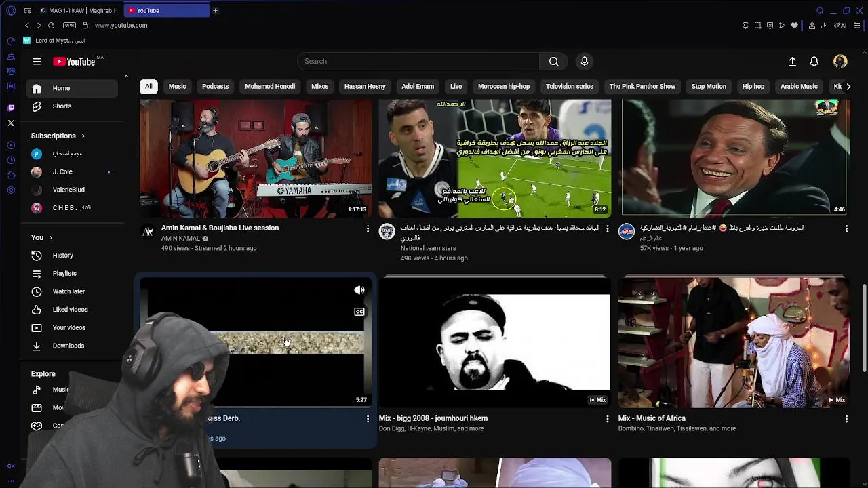Open Opera easy setup sliders icon
Screen dimensions: 868x488
coord(857,26)
